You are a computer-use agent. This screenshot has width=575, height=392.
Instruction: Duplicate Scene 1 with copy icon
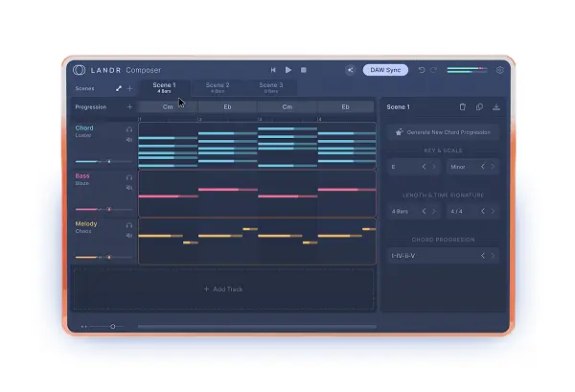coord(479,107)
